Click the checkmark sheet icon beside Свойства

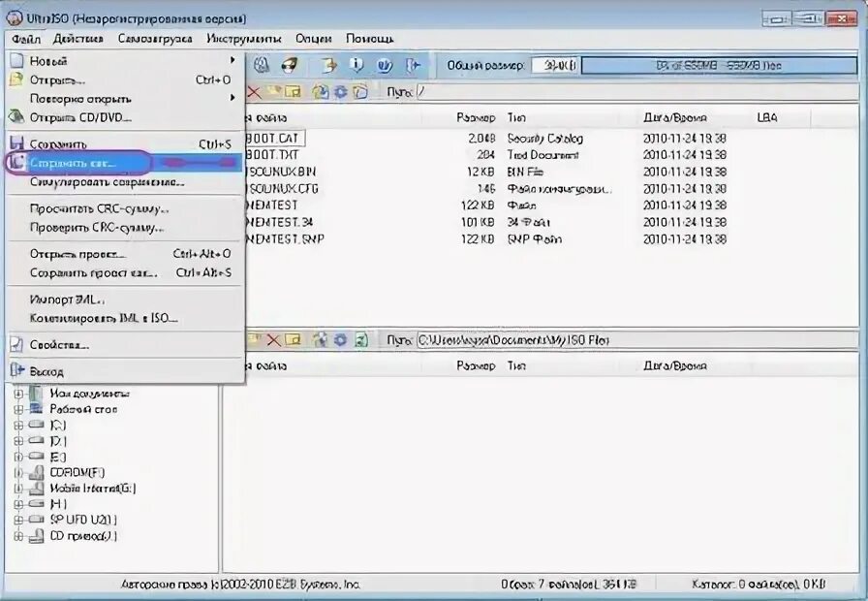(x=16, y=344)
